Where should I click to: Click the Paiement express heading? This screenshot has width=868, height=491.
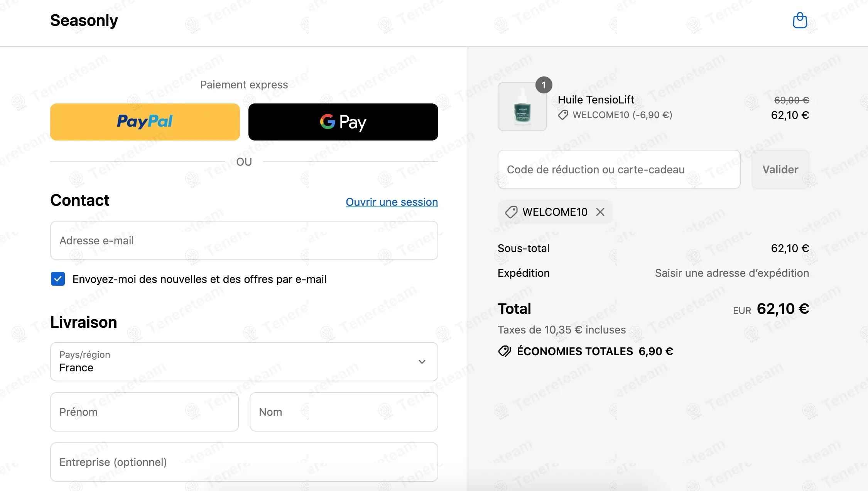244,85
